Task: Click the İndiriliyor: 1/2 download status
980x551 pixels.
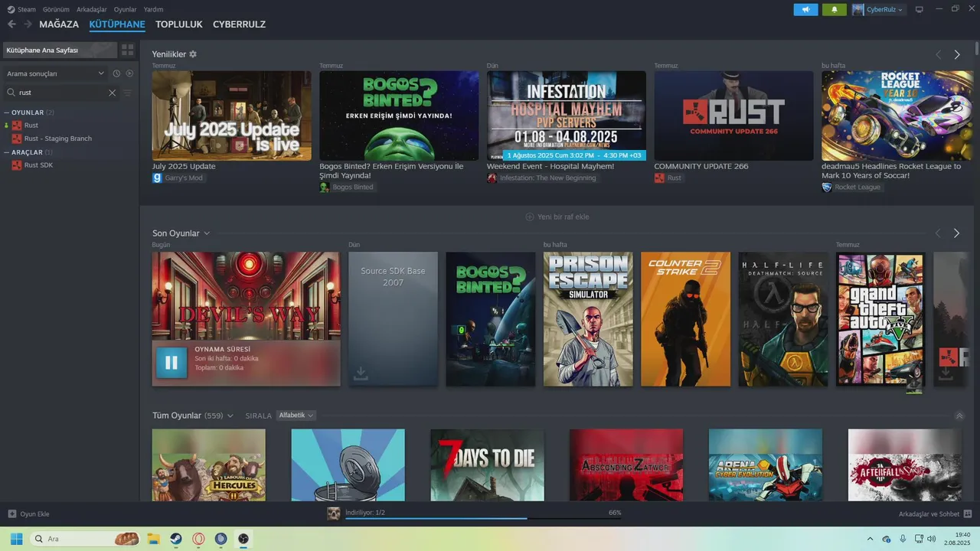Action: [364, 512]
